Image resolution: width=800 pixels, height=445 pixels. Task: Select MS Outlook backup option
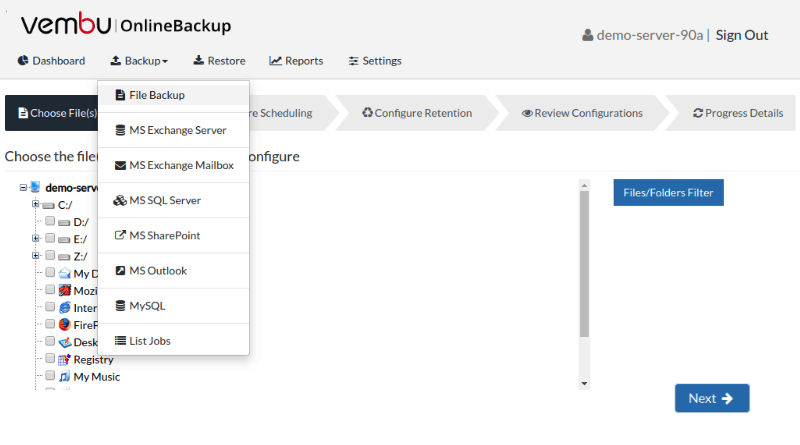coord(173,271)
